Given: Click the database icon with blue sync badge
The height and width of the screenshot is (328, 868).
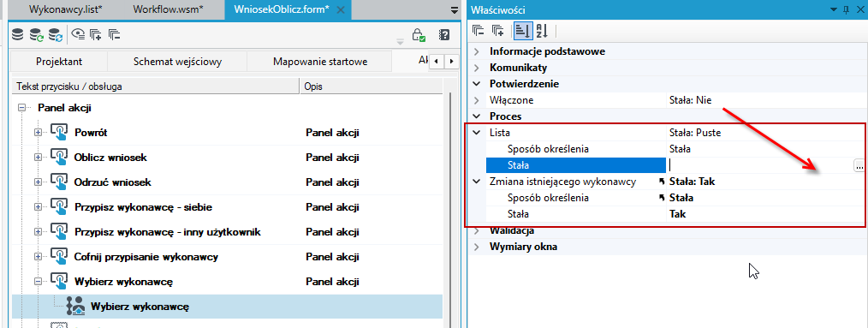Looking at the screenshot, I should 56,35.
